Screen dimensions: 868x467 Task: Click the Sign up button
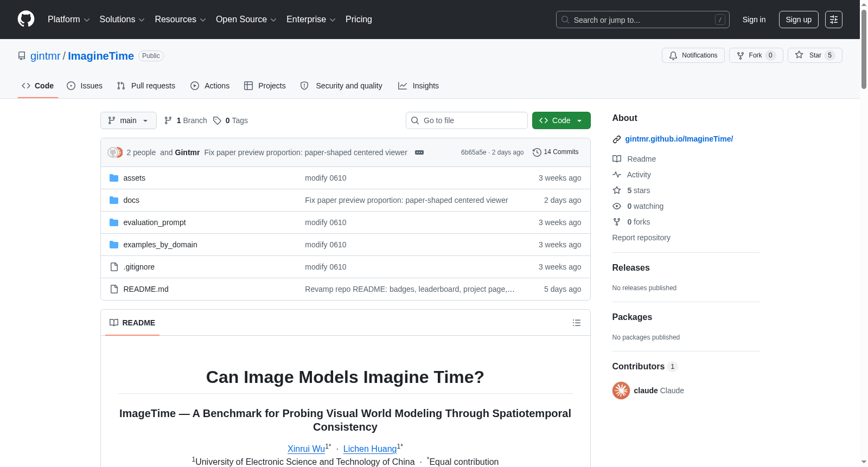point(799,20)
